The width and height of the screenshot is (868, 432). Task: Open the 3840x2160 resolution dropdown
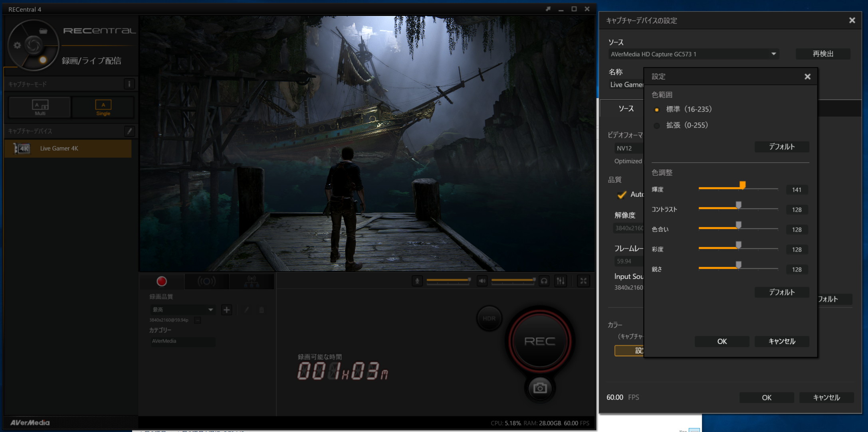coord(629,228)
